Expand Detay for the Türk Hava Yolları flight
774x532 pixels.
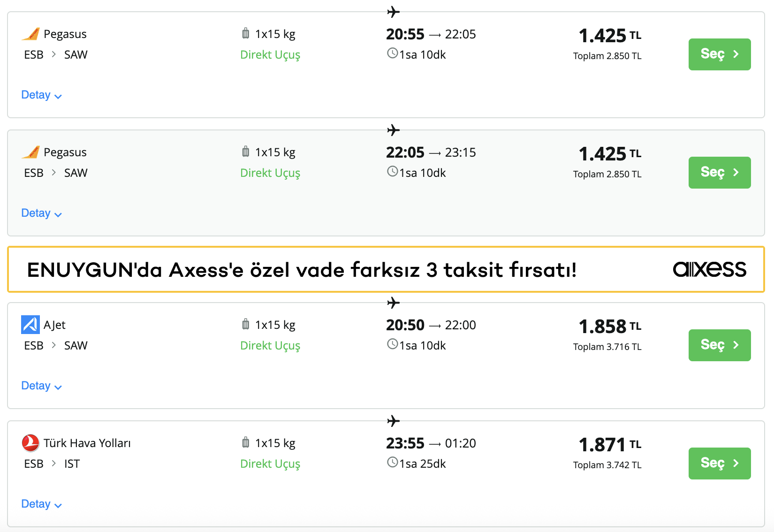click(x=41, y=504)
